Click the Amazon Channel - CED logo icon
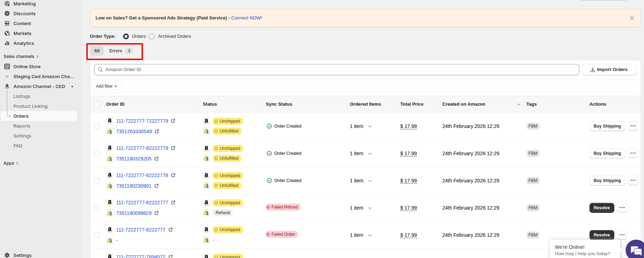644x258 pixels. (x=7, y=86)
